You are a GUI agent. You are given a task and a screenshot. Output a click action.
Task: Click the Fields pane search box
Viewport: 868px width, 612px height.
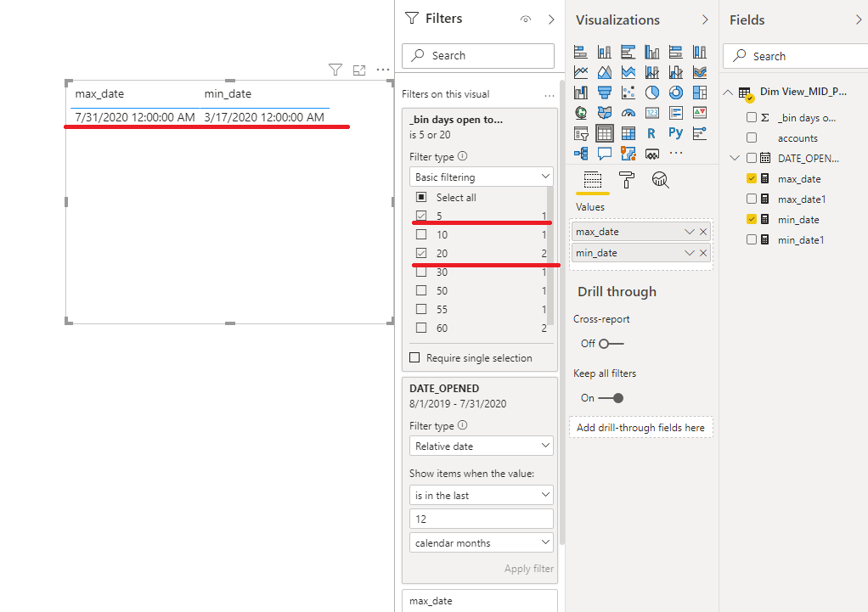796,56
